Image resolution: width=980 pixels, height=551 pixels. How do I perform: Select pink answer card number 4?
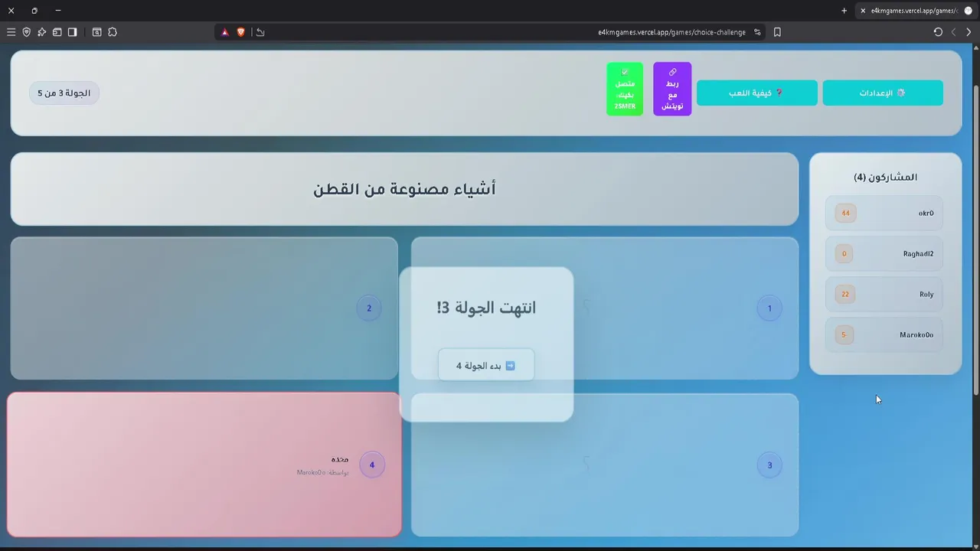(x=204, y=465)
